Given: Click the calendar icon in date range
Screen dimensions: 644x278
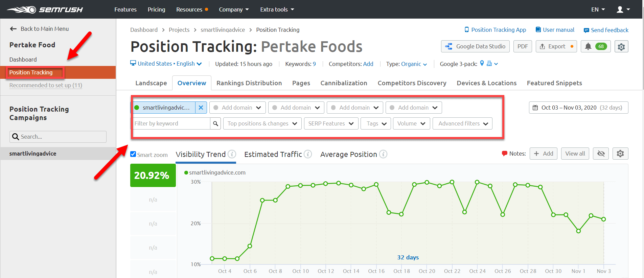Looking at the screenshot, I should (535, 108).
